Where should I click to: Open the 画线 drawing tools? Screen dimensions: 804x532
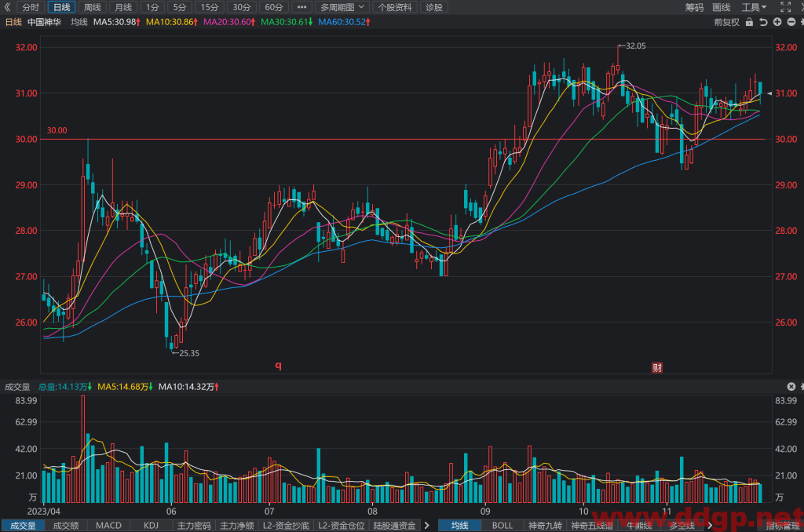pyautogui.click(x=721, y=7)
